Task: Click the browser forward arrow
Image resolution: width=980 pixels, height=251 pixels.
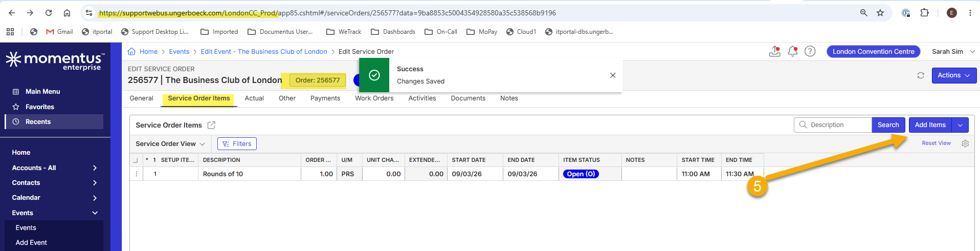Action: pyautogui.click(x=30, y=13)
